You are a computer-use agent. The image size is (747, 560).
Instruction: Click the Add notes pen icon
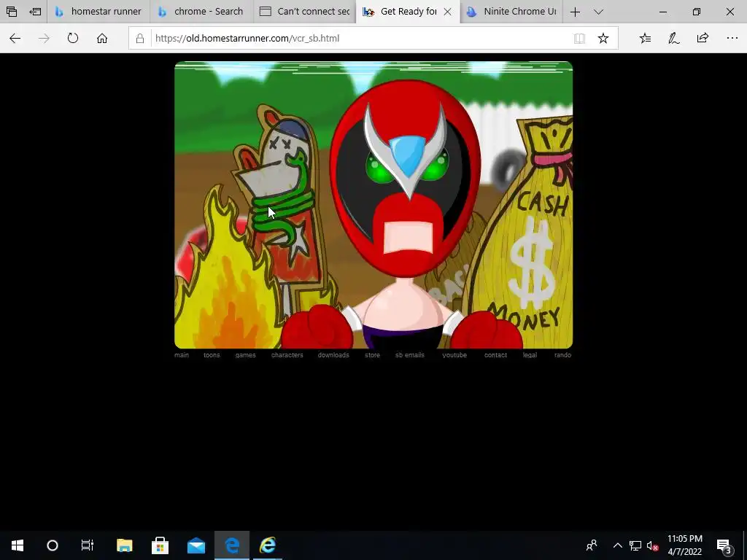click(673, 38)
